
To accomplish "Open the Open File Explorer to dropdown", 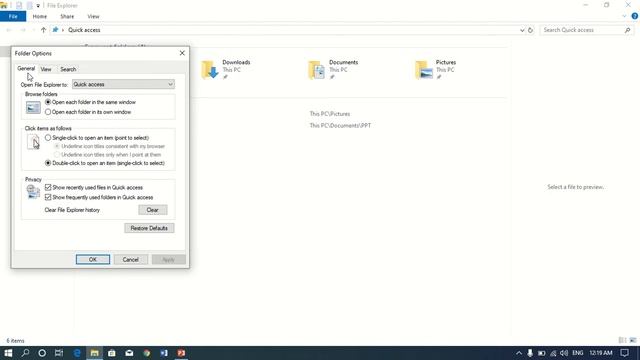I will pyautogui.click(x=123, y=84).
